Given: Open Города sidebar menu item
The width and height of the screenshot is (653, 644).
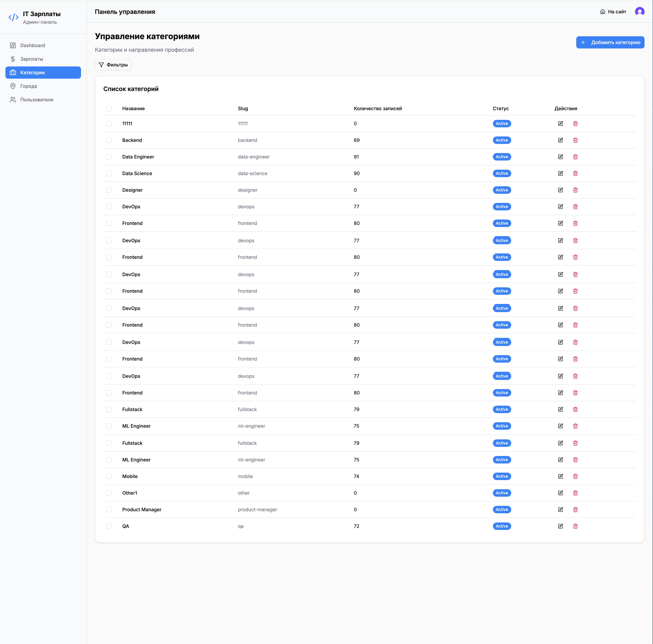Looking at the screenshot, I should (x=28, y=86).
